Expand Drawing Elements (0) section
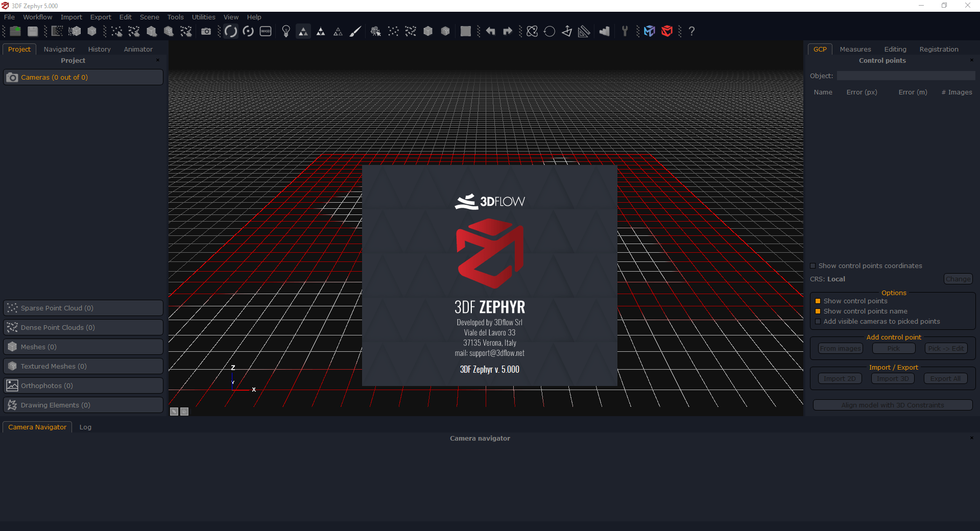 point(83,405)
